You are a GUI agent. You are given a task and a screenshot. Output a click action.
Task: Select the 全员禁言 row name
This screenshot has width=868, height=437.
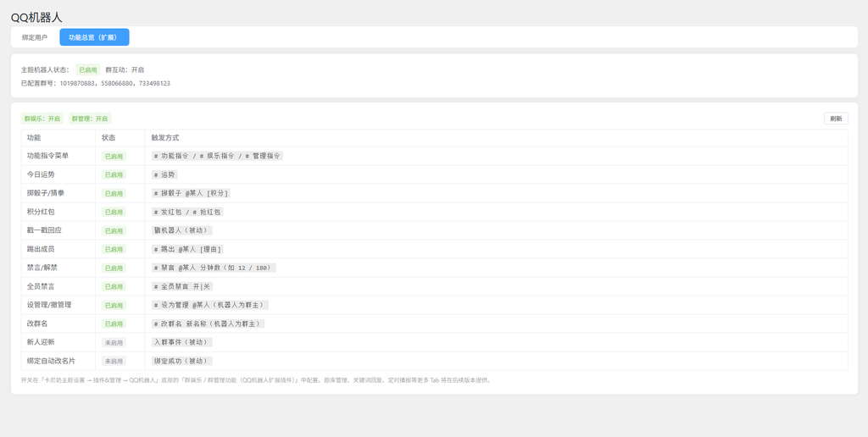[x=41, y=286]
